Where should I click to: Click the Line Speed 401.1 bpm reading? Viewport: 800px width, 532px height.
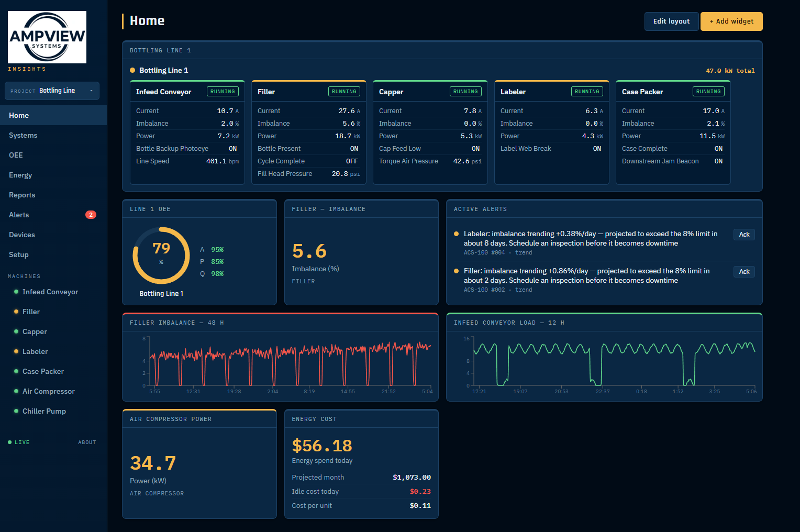(x=223, y=161)
